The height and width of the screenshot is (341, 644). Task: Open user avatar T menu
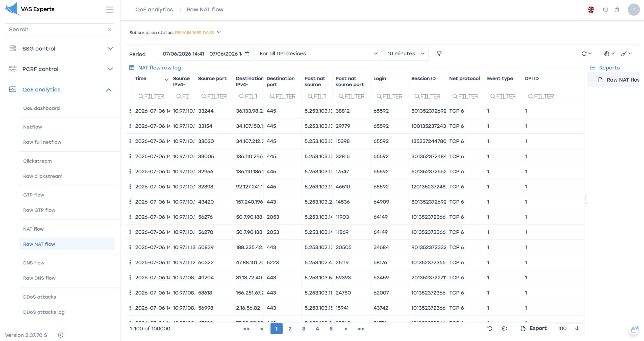pos(634,10)
